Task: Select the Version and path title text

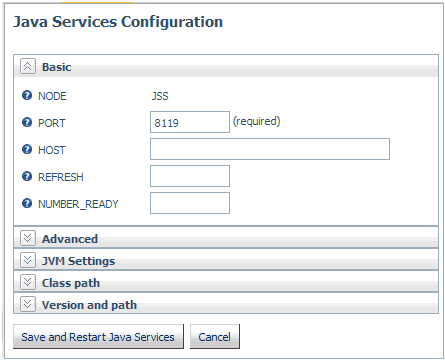Action: pos(89,305)
